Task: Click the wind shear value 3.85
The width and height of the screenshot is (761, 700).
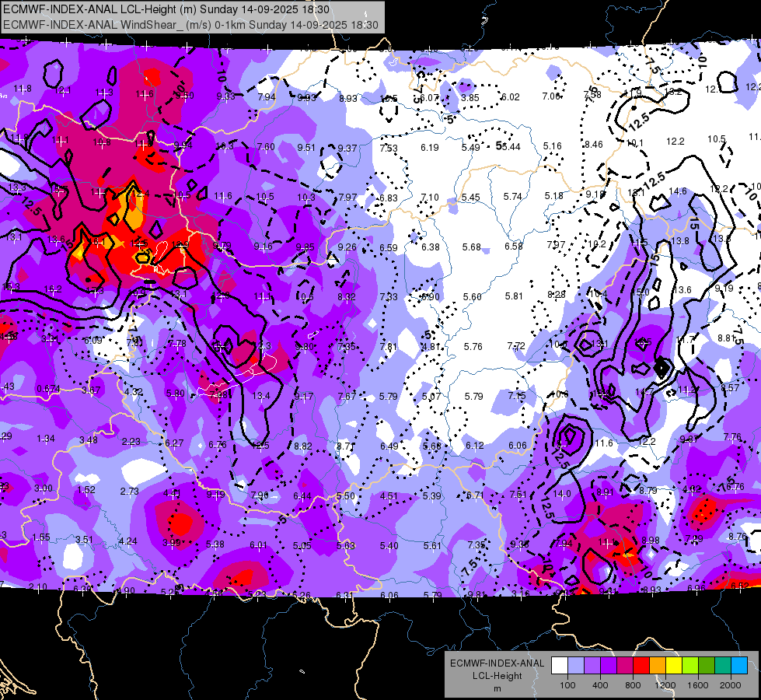Action: [x=470, y=98]
